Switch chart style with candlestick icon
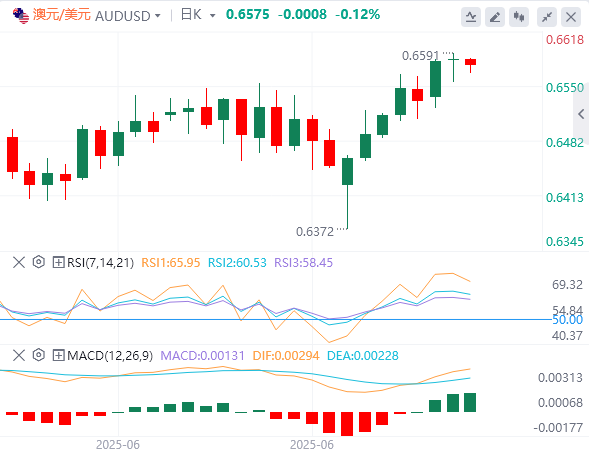 [x=519, y=17]
